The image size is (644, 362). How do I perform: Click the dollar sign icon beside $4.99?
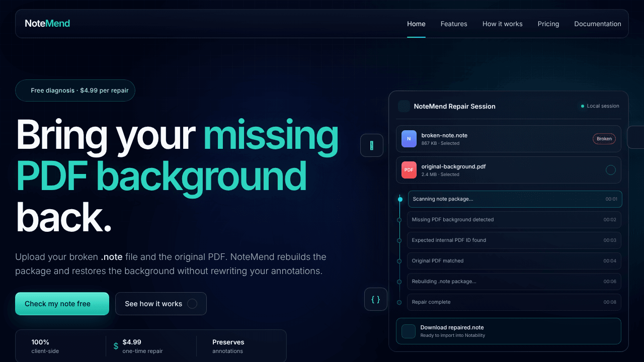116,346
